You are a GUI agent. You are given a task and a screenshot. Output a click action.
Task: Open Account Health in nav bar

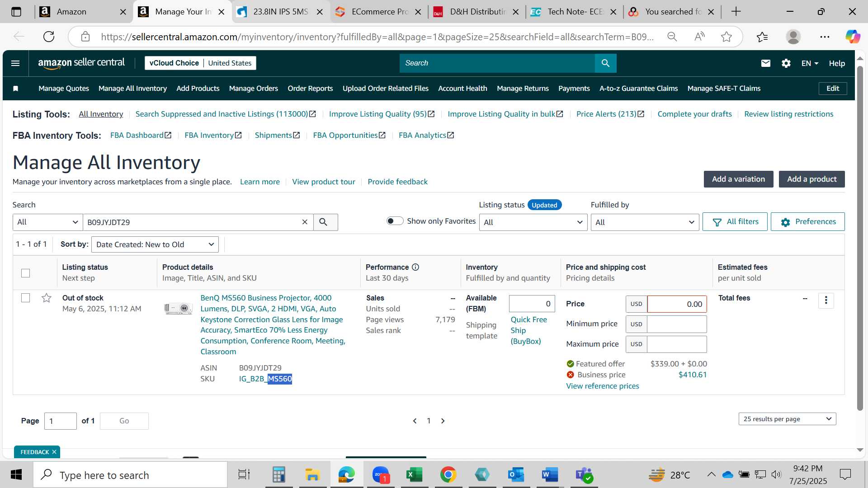[x=462, y=89]
